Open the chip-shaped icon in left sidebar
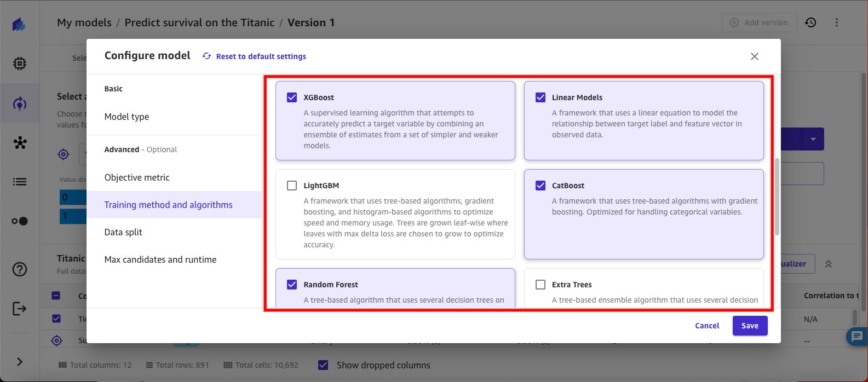 [x=20, y=63]
